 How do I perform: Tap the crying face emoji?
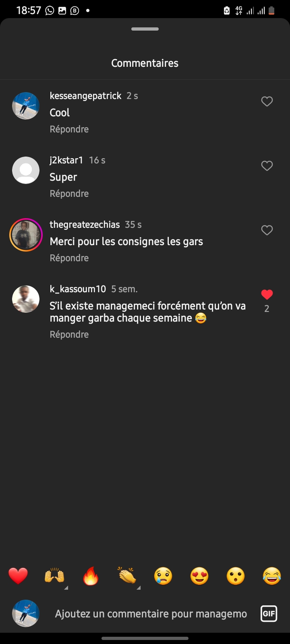(163, 576)
